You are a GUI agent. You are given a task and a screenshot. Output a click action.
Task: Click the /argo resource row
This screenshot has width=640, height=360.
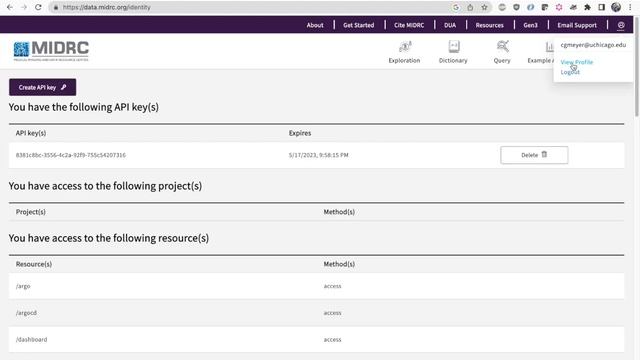click(x=316, y=286)
